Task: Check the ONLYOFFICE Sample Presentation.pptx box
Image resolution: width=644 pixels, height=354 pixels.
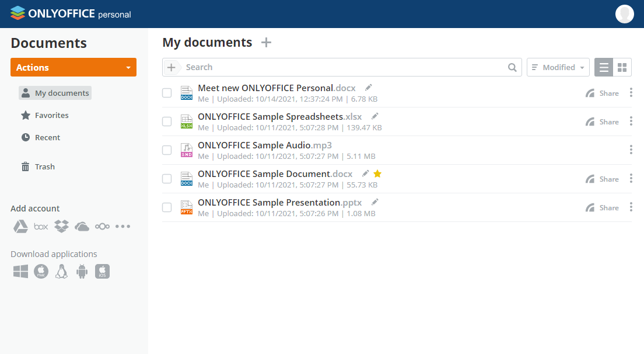Action: 167,207
